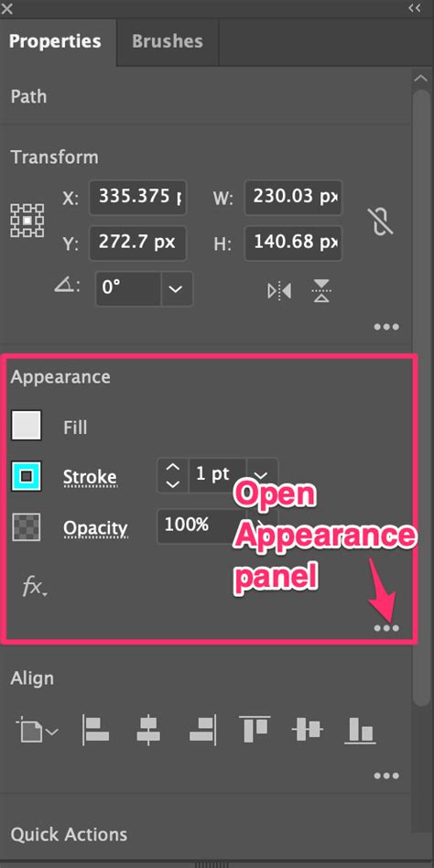
Task: Align objects to horizontal left
Action: click(96, 730)
